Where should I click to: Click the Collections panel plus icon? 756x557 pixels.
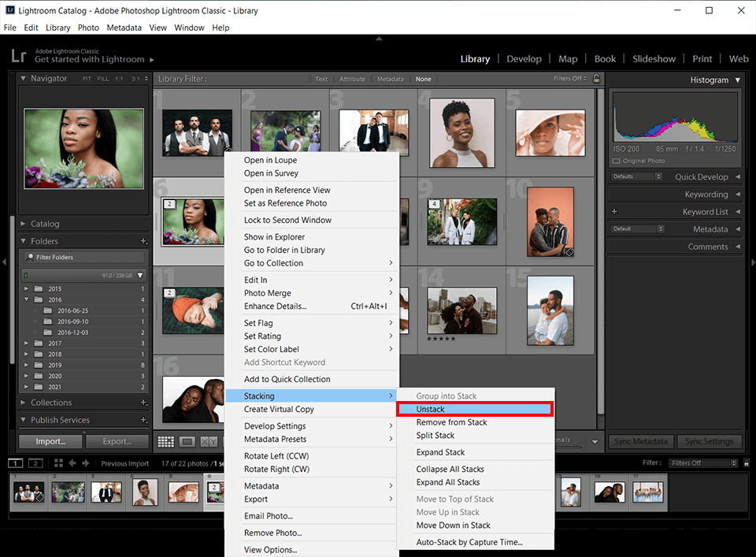point(143,403)
